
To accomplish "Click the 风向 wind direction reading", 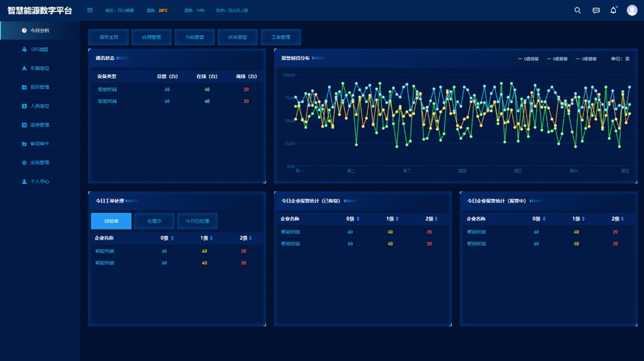I will pos(232,10).
